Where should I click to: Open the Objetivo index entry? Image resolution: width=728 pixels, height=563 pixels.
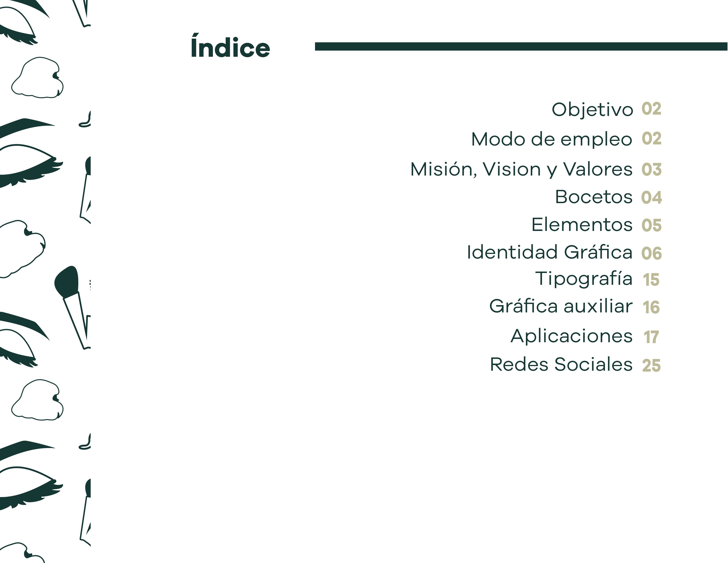click(592, 109)
